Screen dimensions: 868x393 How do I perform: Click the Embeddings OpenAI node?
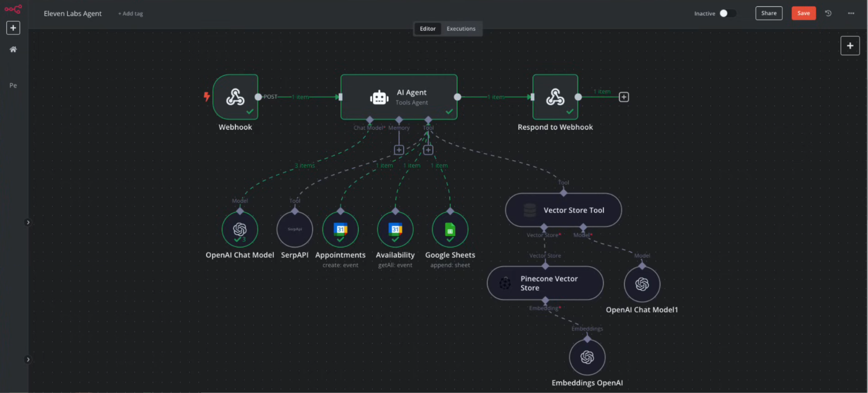(587, 357)
